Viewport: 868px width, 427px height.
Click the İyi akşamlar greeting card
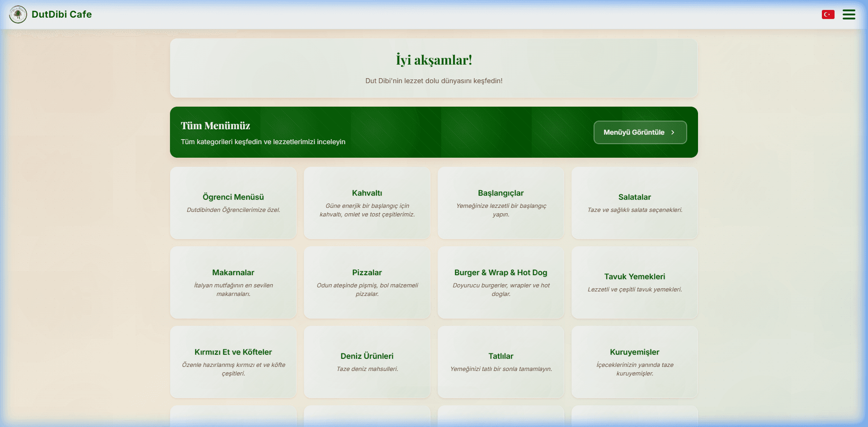[x=434, y=68]
